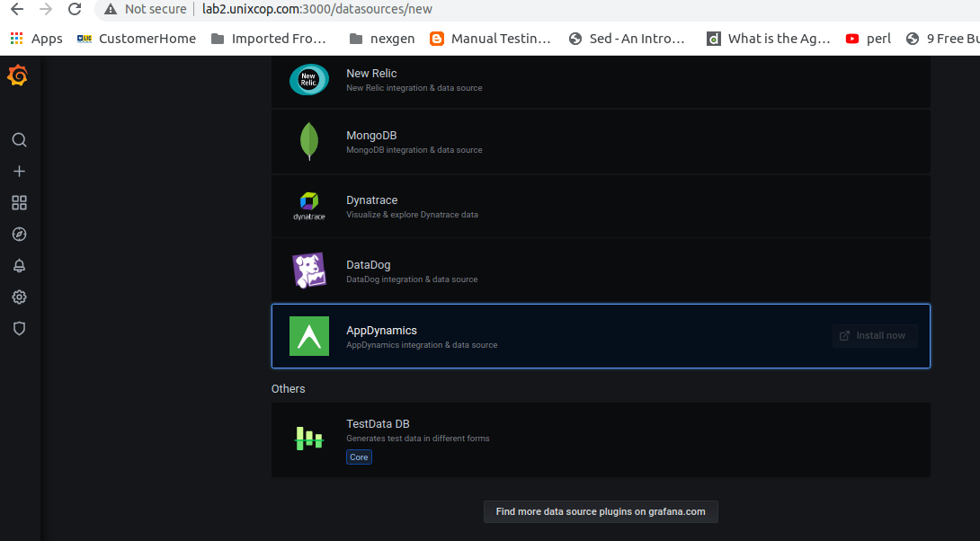
Task: Open the Search dashboards icon in sidebar
Action: (x=20, y=139)
